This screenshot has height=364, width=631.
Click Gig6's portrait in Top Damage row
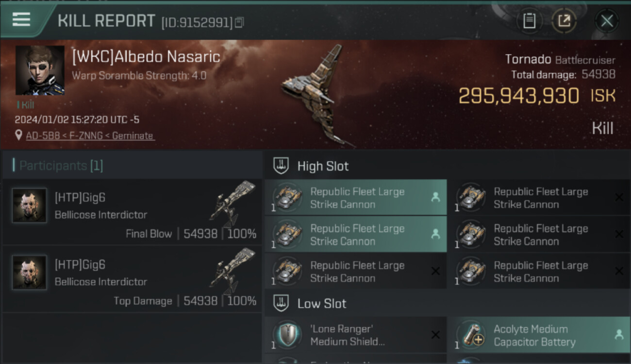tap(30, 272)
